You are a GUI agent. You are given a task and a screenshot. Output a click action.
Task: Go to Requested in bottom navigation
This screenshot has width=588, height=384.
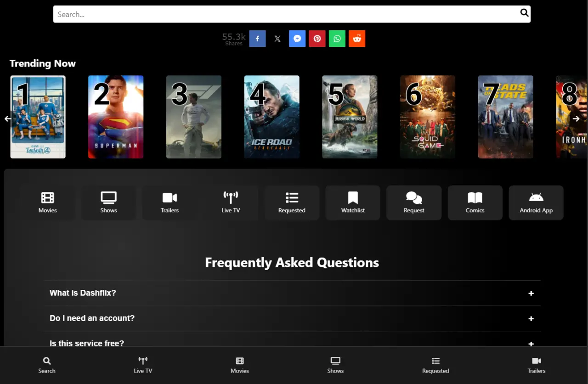point(436,365)
